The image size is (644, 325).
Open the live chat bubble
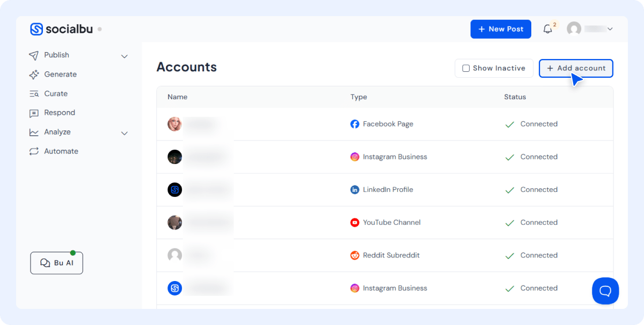tap(605, 291)
